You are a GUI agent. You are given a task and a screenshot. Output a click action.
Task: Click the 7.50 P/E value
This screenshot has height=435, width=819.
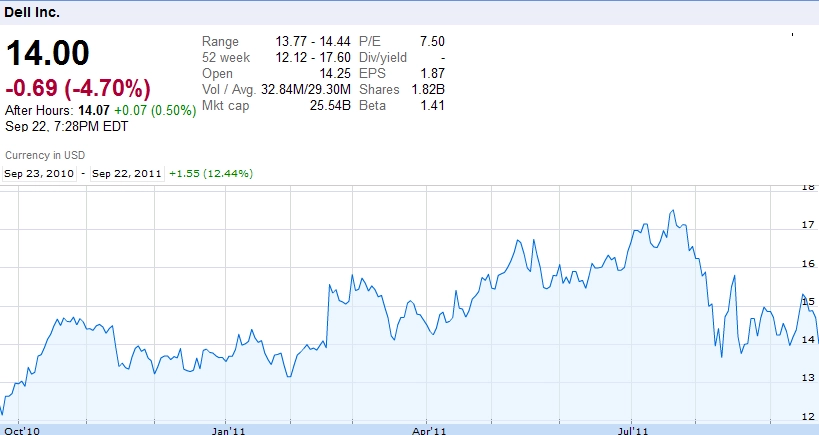point(432,41)
